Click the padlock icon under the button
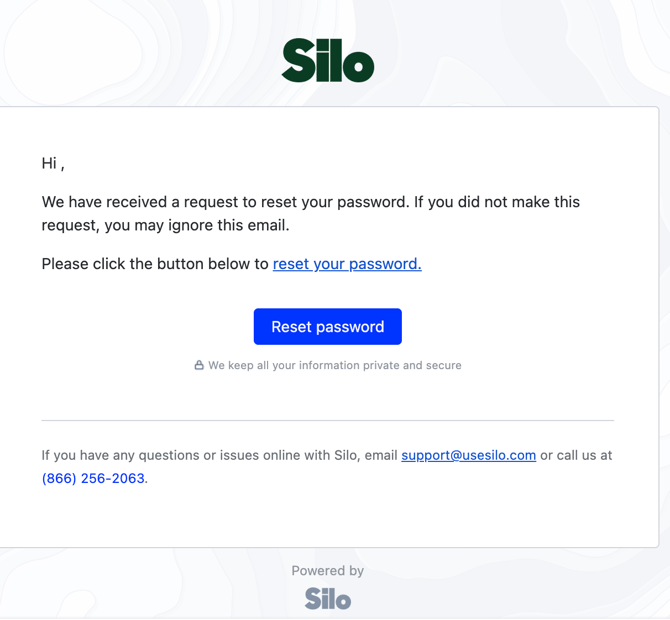 pyautogui.click(x=199, y=365)
